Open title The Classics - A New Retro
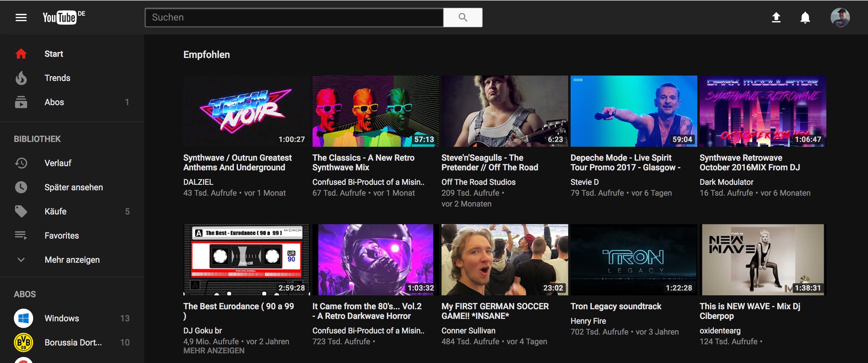 tap(363, 162)
